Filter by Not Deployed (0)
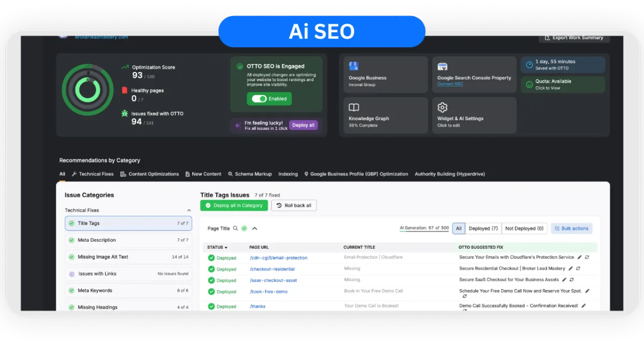The width and height of the screenshot is (644, 362). [x=524, y=228]
